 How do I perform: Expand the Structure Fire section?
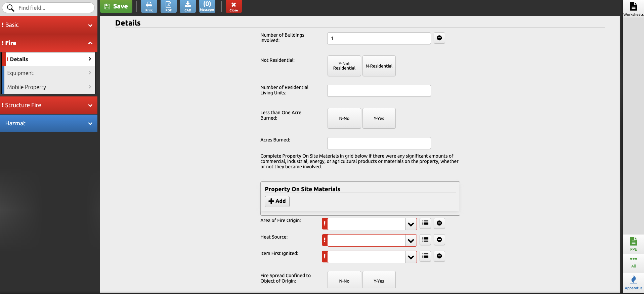pos(49,105)
